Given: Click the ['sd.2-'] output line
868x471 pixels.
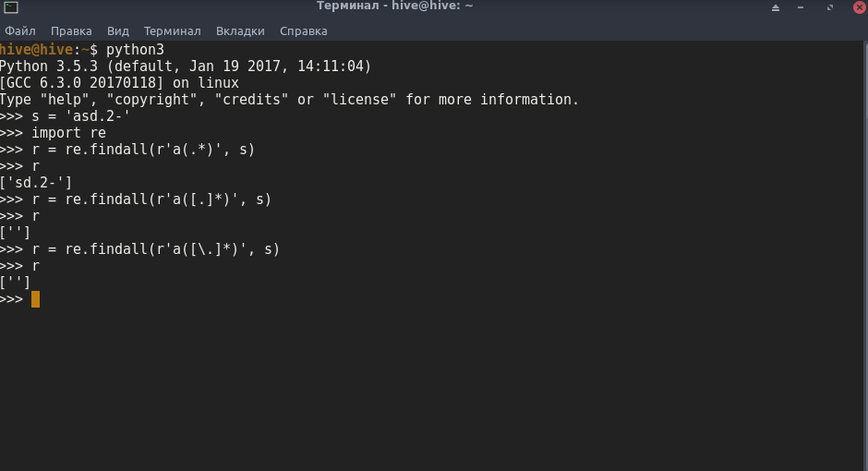Looking at the screenshot, I should click(x=36, y=183).
